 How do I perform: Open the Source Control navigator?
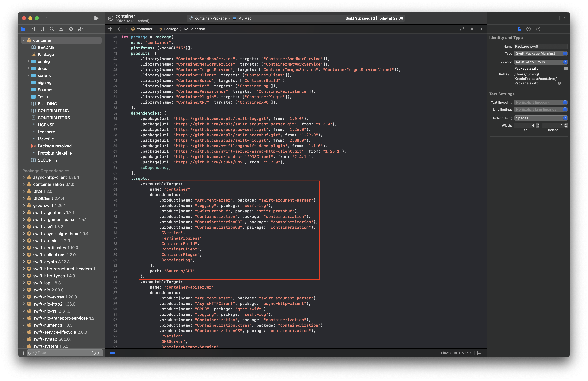33,29
